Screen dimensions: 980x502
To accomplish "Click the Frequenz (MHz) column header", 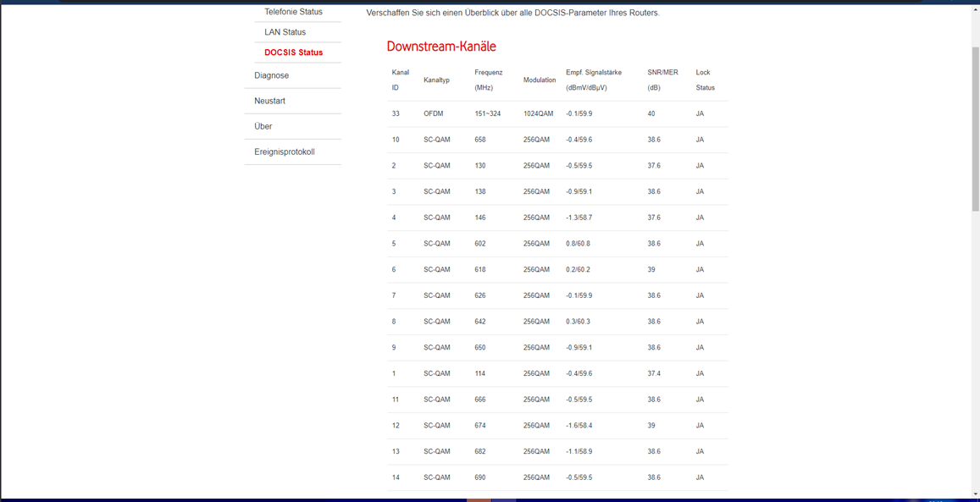I will pyautogui.click(x=489, y=80).
